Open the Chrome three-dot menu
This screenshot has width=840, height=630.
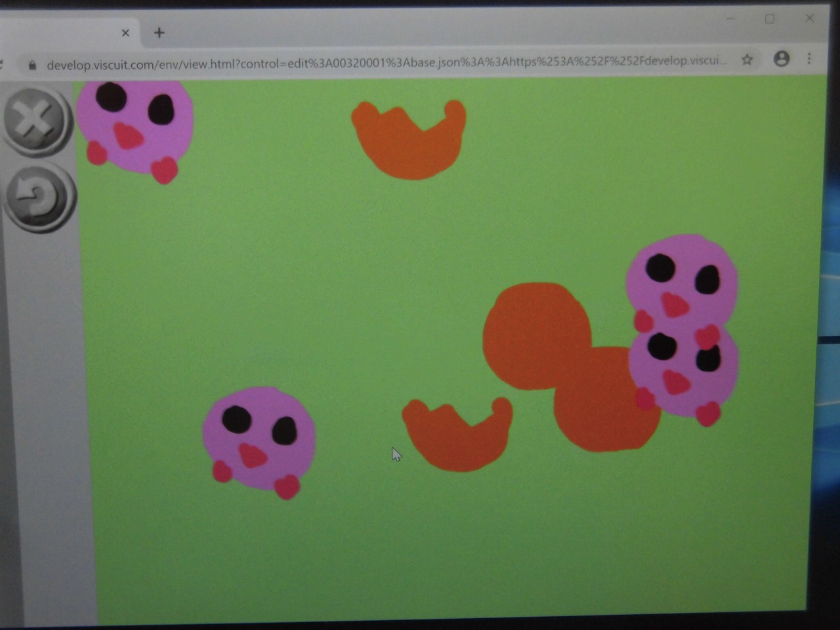809,58
